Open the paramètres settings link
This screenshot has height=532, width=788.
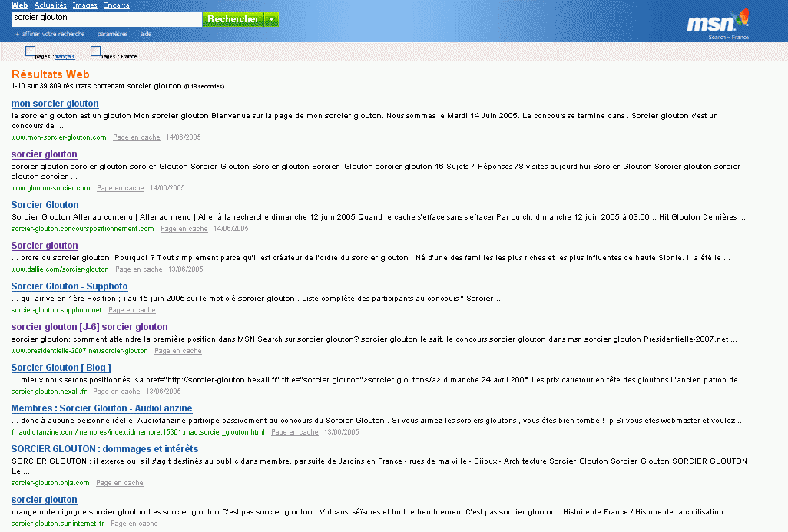click(112, 34)
